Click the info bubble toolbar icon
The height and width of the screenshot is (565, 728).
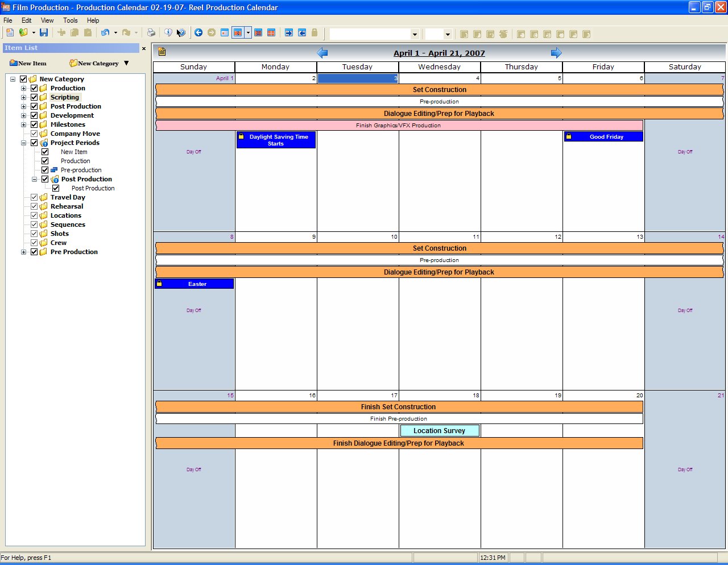point(168,33)
